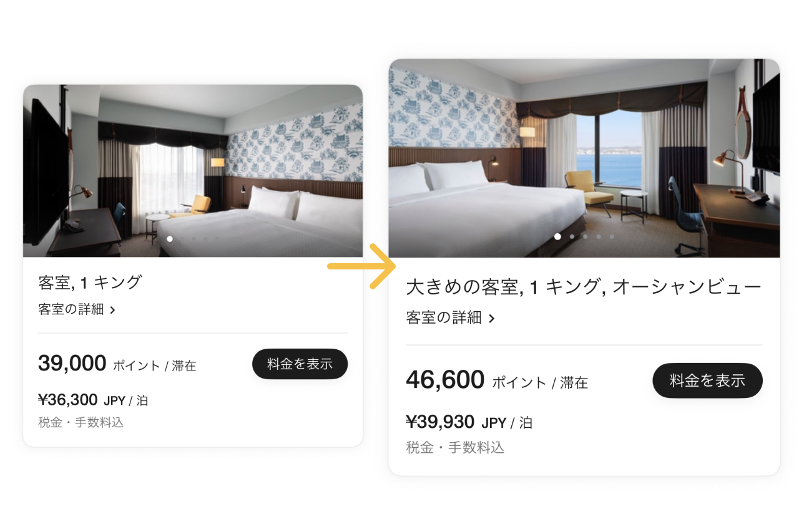Click the left king room photo

[193, 171]
